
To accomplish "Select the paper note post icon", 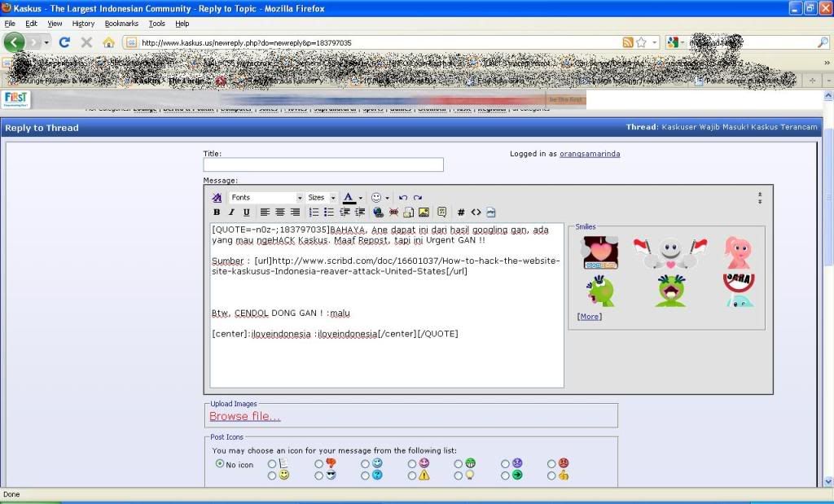I will [x=272, y=463].
